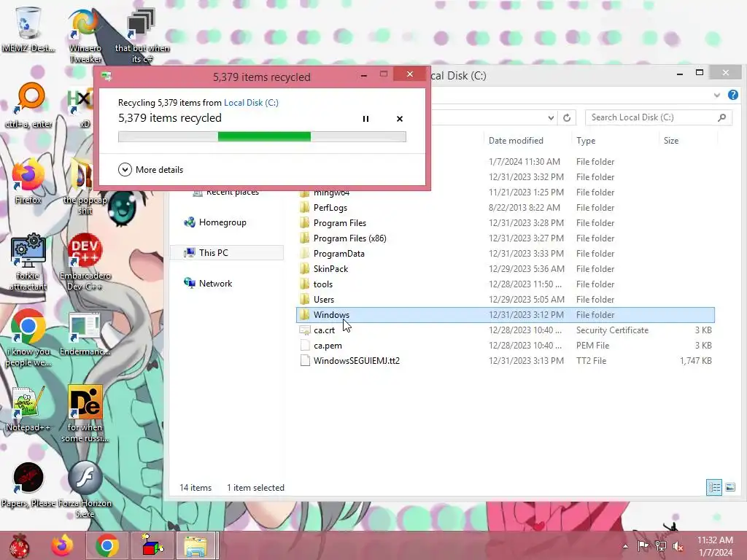The image size is (747, 560).
Task: Click the Local Disk (C:) link in dialog
Action: pyautogui.click(x=251, y=103)
